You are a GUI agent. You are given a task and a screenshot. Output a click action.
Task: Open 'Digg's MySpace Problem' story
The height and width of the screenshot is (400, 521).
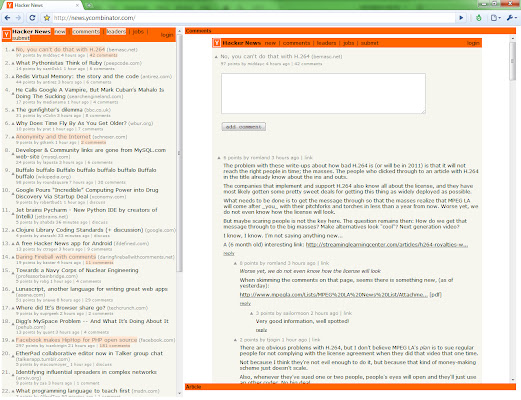tap(92, 321)
